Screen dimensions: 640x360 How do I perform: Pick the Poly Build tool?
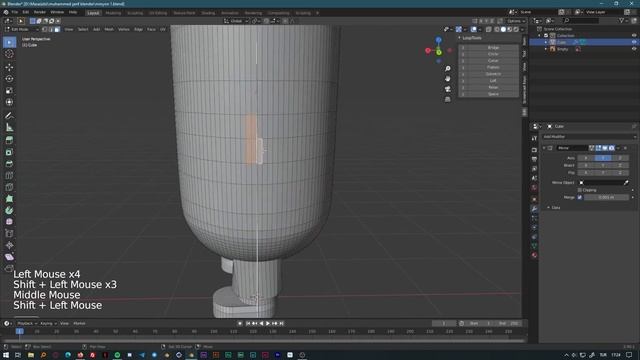pos(9,199)
